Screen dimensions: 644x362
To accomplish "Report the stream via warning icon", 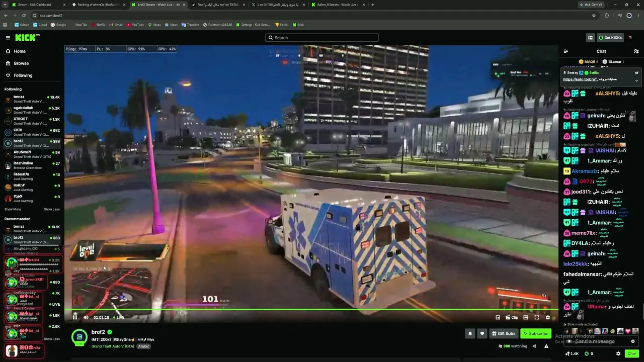I will coord(546,346).
